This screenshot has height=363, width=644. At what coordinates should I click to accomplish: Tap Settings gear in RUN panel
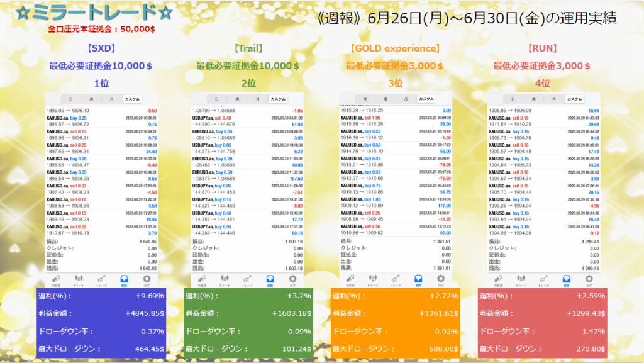pyautogui.click(x=589, y=278)
